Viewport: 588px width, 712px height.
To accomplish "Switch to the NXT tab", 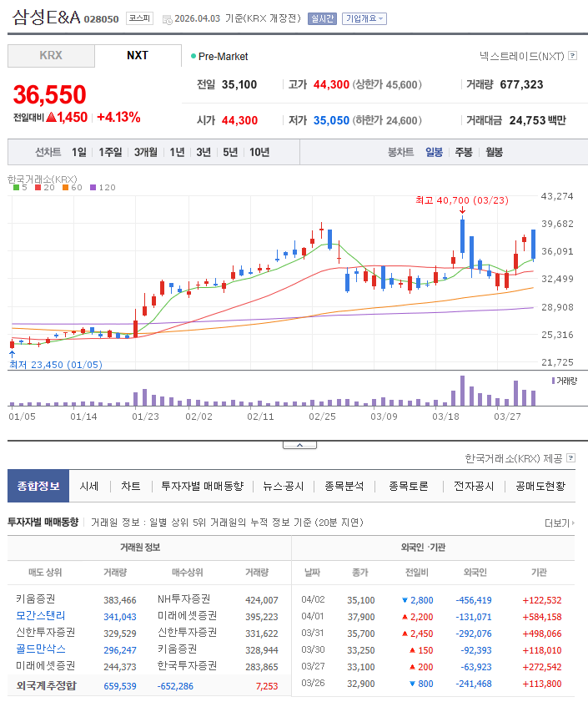I will 138,55.
